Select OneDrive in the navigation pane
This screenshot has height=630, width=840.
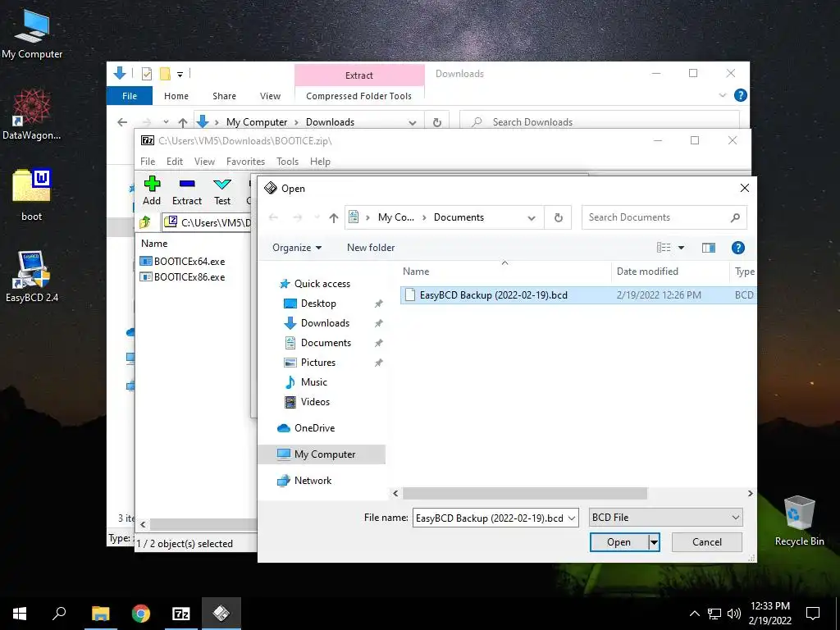[x=314, y=428]
